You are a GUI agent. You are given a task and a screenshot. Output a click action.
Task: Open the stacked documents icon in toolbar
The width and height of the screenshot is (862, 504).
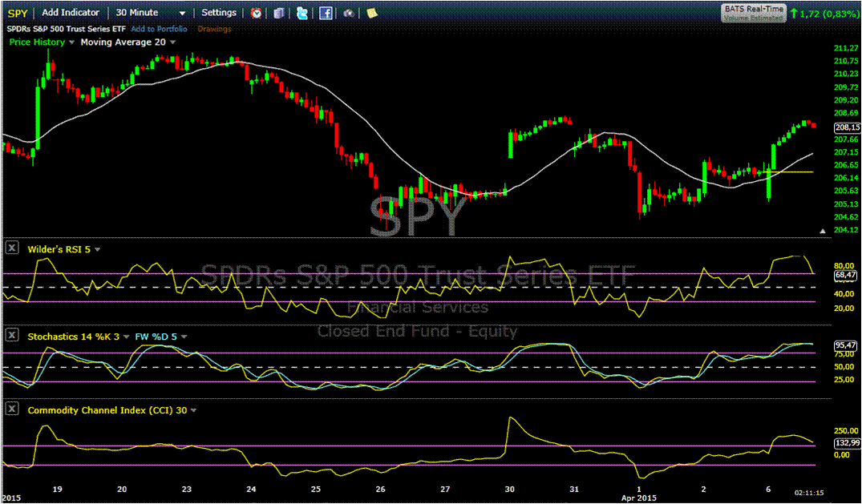[x=279, y=13]
